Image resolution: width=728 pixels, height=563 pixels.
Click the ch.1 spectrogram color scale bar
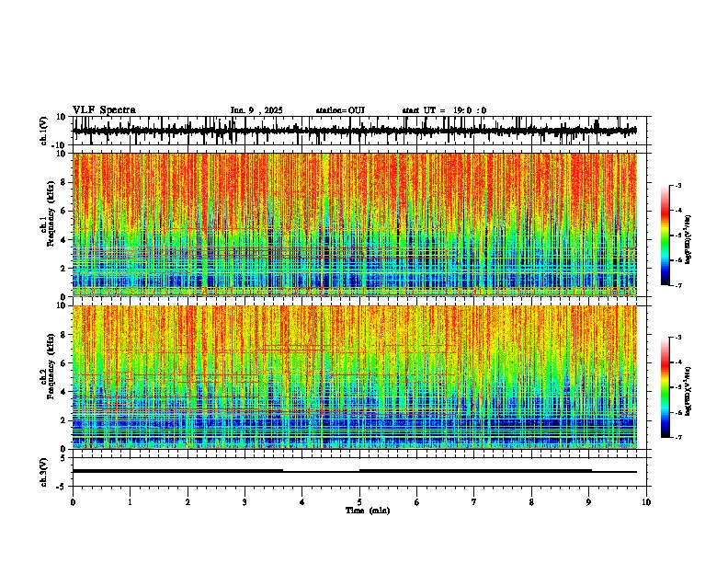pyautogui.click(x=665, y=236)
